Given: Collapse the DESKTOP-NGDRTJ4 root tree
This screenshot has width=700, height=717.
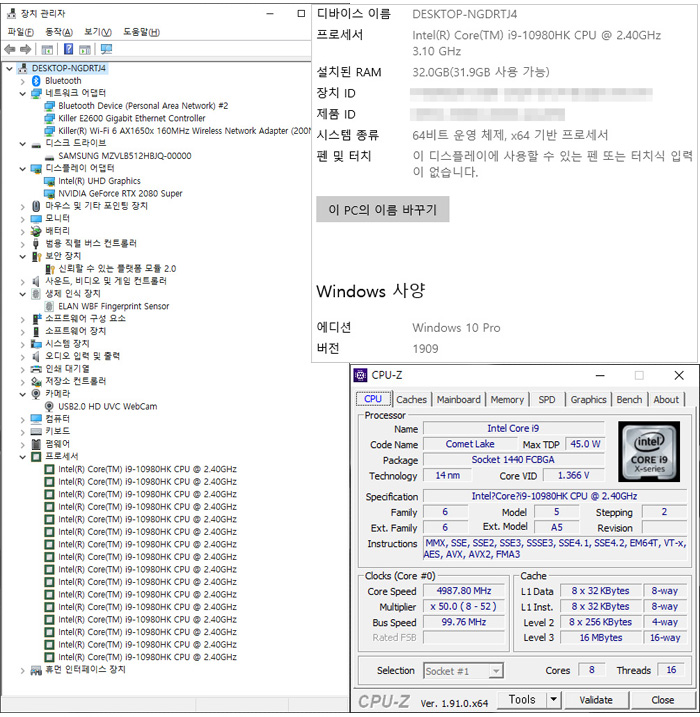Looking at the screenshot, I should point(9,69).
